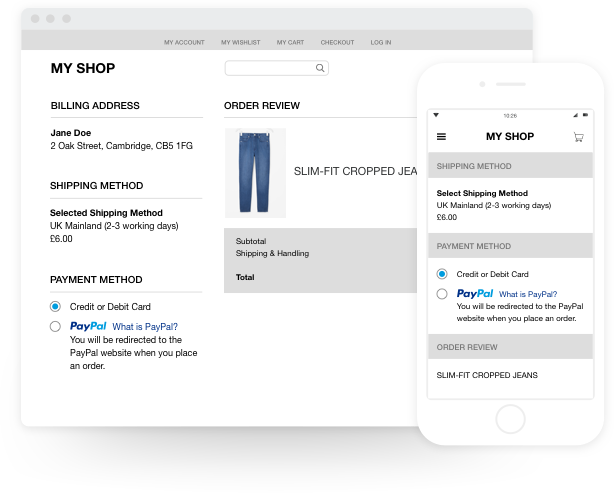
Task: Click Checkout in top navigation
Action: click(337, 43)
